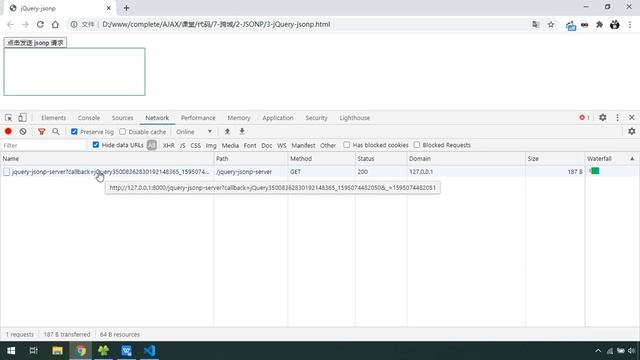Filter requests by CSS type
640x360 pixels.
click(x=196, y=145)
